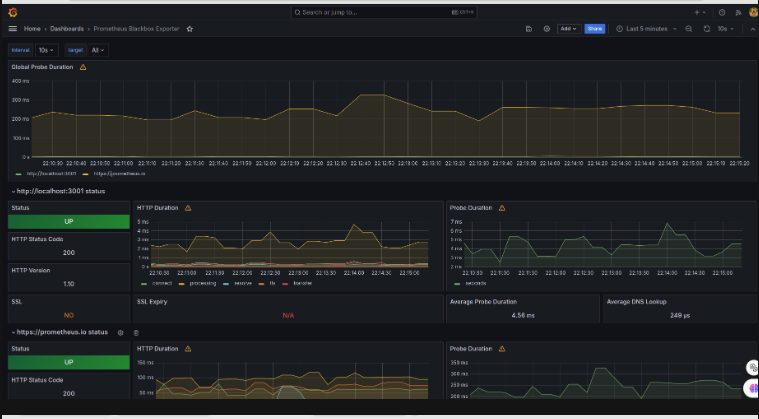The image size is (759, 419).
Task: Click the save dashboard icon
Action: tap(529, 29)
